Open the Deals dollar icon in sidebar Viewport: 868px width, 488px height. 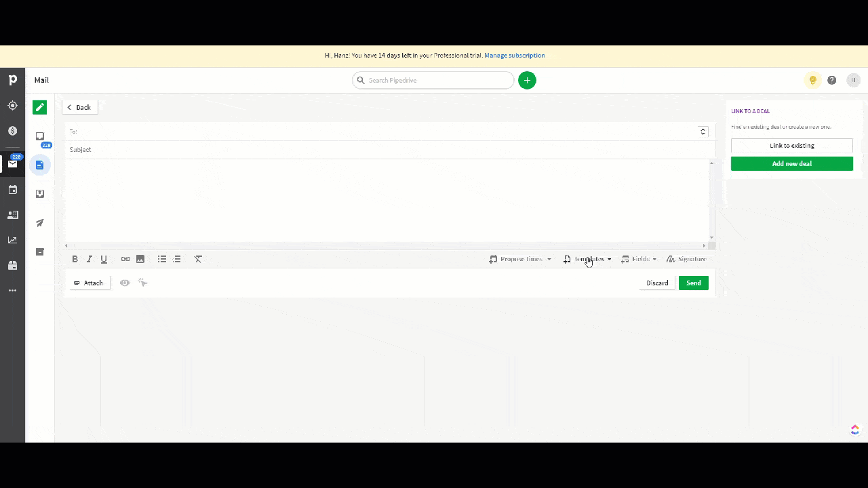[x=12, y=131]
